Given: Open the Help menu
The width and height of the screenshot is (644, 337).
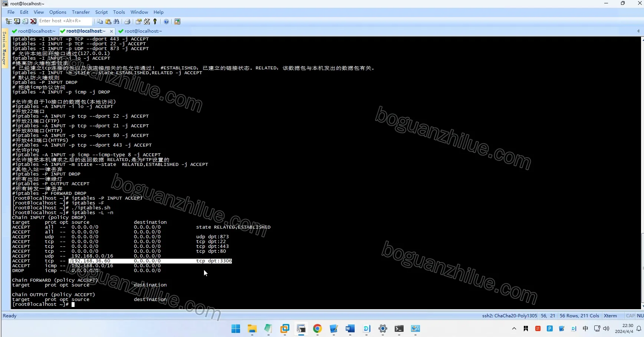Looking at the screenshot, I should [158, 12].
